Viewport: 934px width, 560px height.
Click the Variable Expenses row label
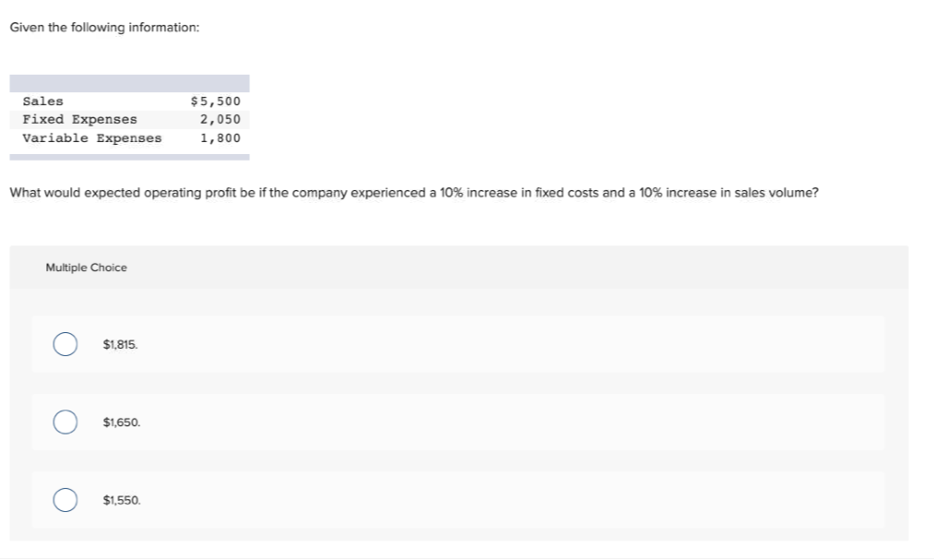92,137
